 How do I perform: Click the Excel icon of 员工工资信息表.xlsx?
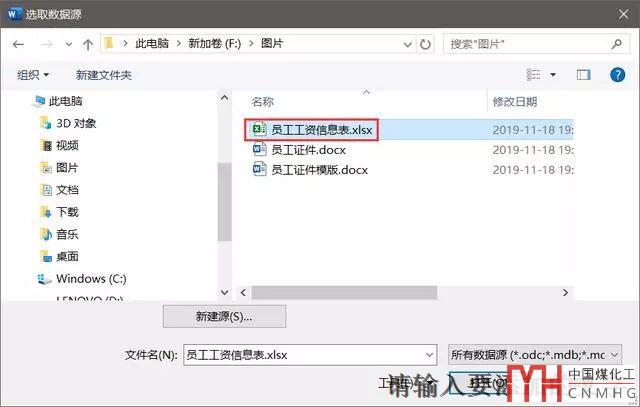click(260, 129)
